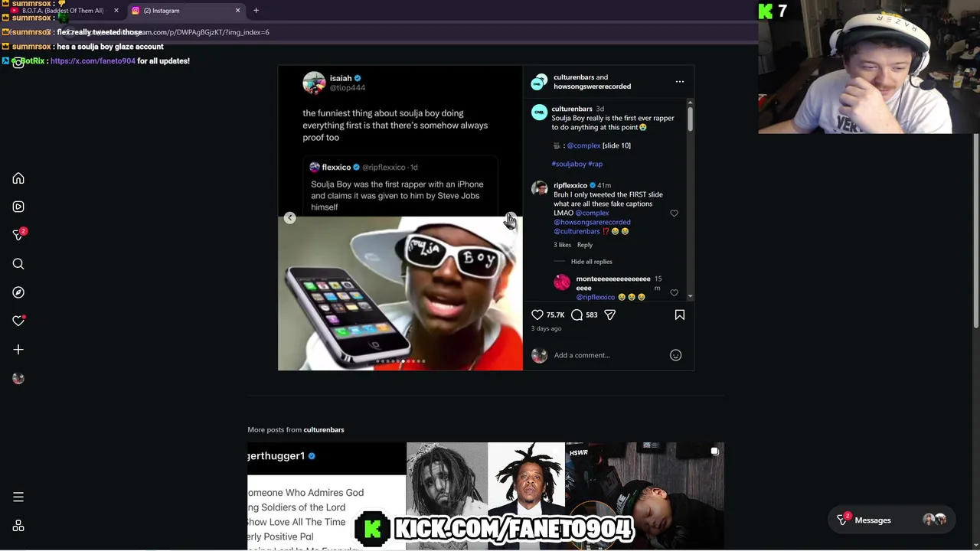Viewport: 980px width, 551px height.
Task: Click the Create plus icon in the sidebar
Action: 18,350
